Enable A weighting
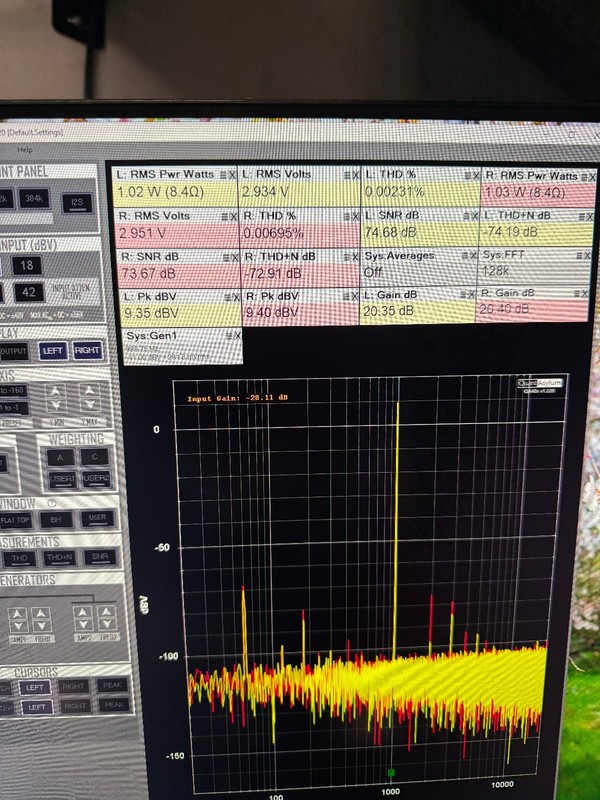Screen dimensions: 600x800 coord(61,457)
